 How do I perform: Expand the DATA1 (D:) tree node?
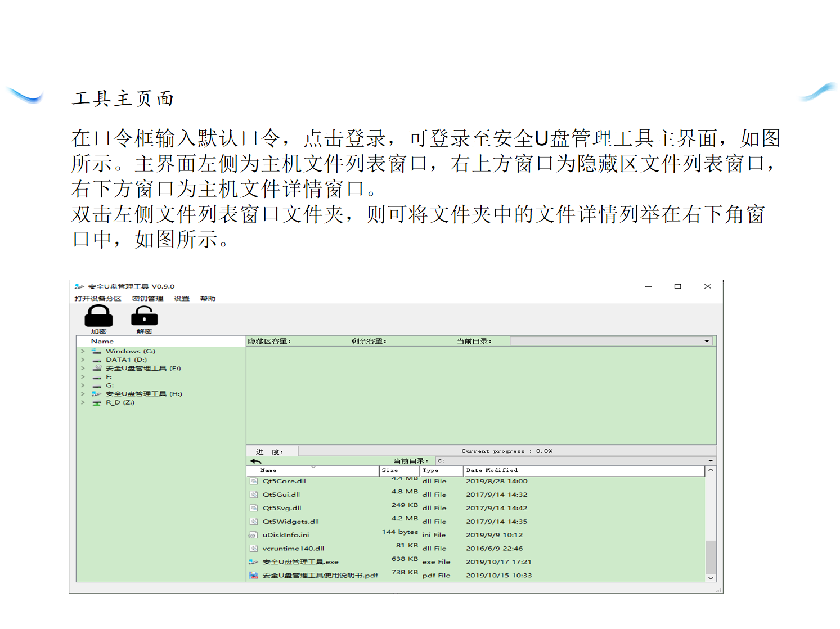coord(83,360)
